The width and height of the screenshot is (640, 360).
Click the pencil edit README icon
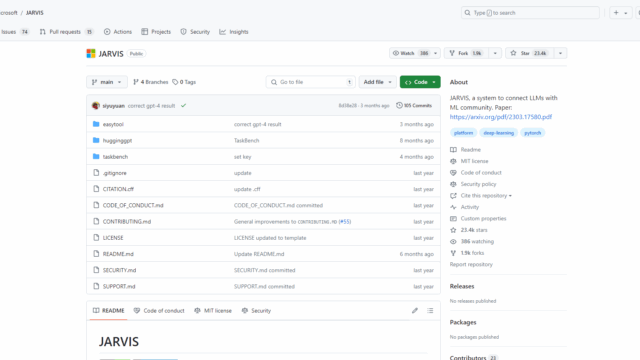pyautogui.click(x=415, y=311)
